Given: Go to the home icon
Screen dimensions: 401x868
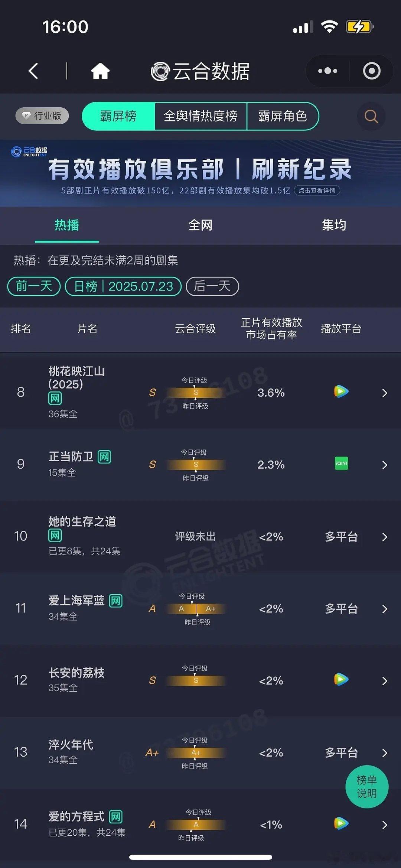Looking at the screenshot, I should pyautogui.click(x=100, y=71).
